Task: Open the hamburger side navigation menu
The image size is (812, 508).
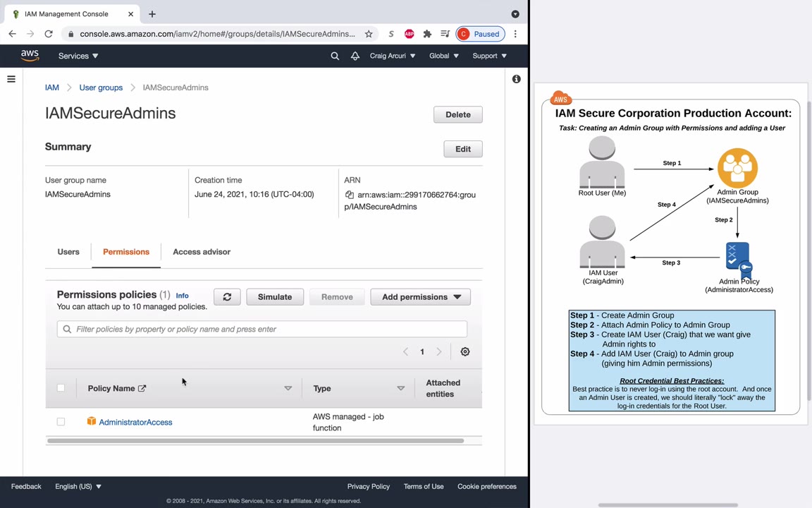Action: (x=11, y=79)
